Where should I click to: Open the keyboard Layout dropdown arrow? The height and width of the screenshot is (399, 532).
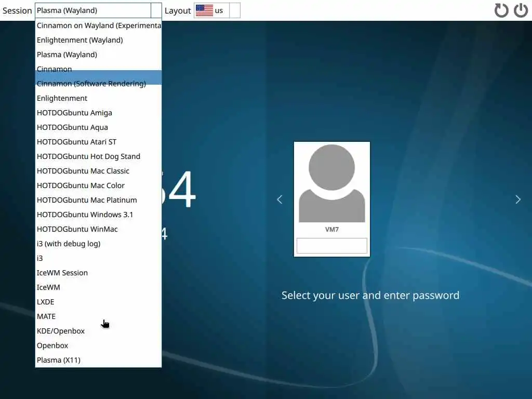pos(234,10)
